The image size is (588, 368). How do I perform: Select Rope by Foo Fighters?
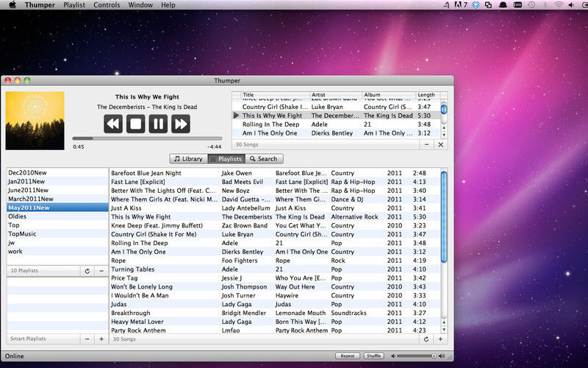(x=274, y=261)
